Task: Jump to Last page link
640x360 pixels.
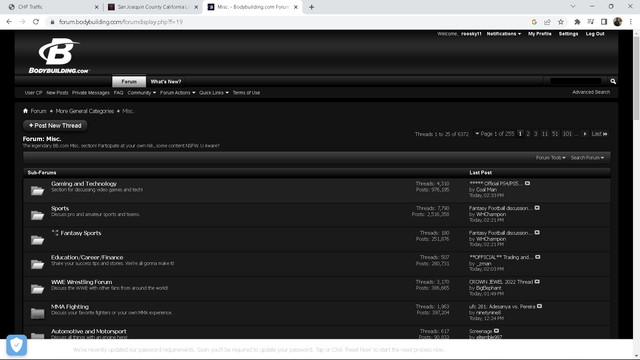Action: tap(599, 134)
